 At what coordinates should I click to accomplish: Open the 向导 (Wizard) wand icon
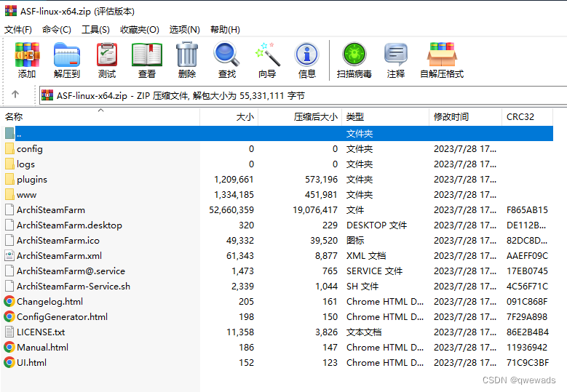pyautogui.click(x=267, y=55)
